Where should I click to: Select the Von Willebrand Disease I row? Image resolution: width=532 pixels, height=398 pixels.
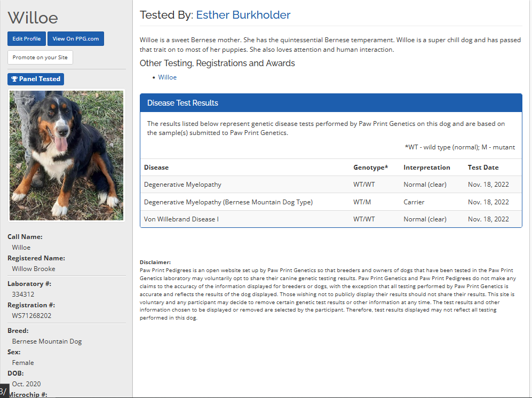[181, 219]
